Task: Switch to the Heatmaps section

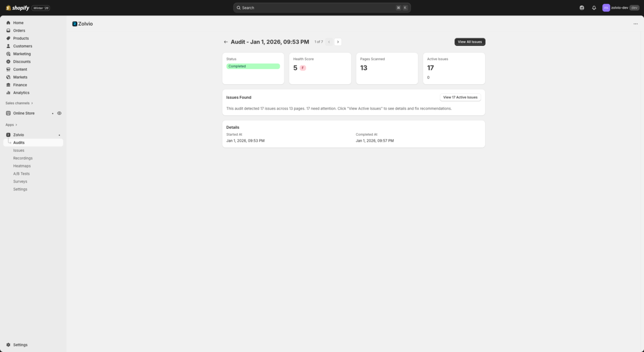Action: (22, 165)
